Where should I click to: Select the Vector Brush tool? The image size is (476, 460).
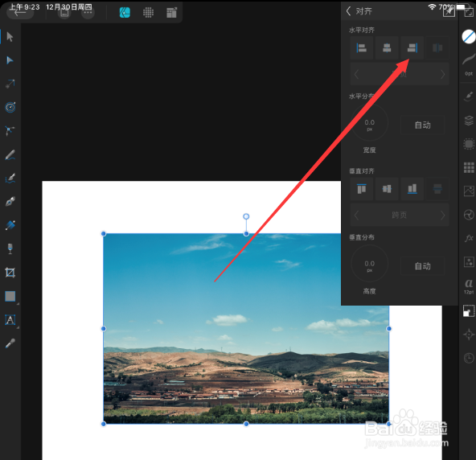tap(10, 178)
